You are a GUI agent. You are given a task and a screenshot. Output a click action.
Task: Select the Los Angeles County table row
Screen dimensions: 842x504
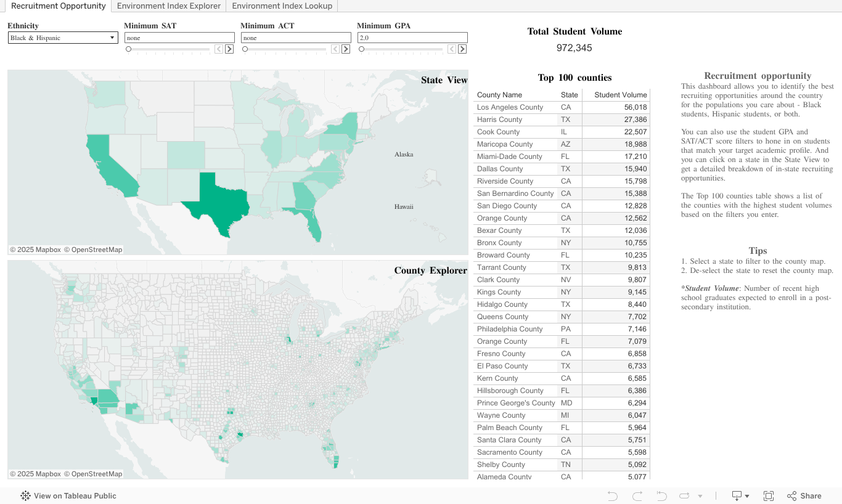[x=510, y=107]
